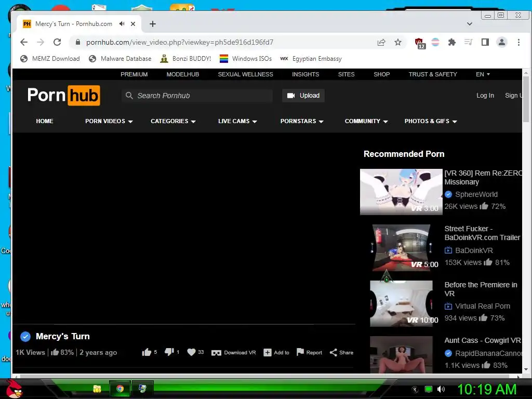Click the MODELHUB top bar link
This screenshot has height=399, width=532.
[182, 74]
